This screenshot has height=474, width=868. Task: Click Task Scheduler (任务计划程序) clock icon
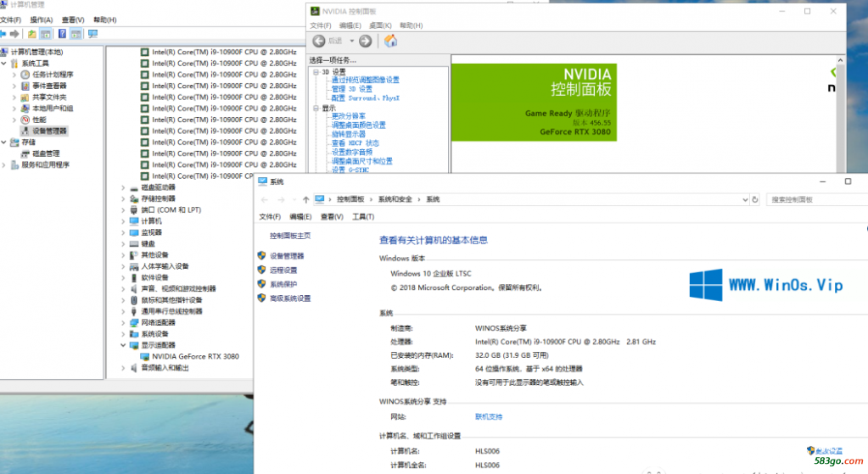25,75
